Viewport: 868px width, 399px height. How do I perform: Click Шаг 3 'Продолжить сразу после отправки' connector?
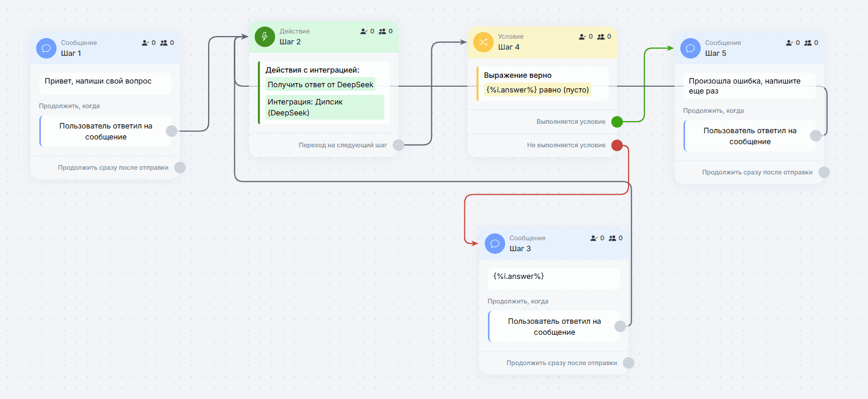pos(629,363)
